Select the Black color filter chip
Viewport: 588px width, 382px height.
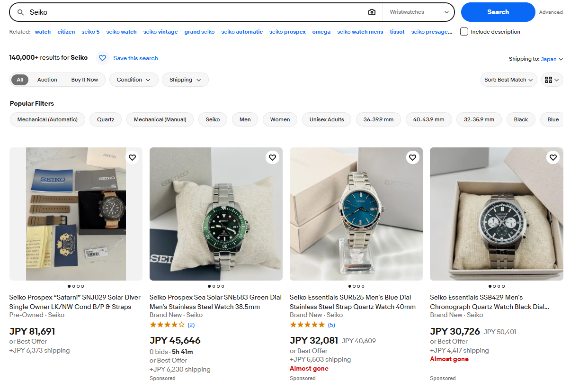pos(521,119)
